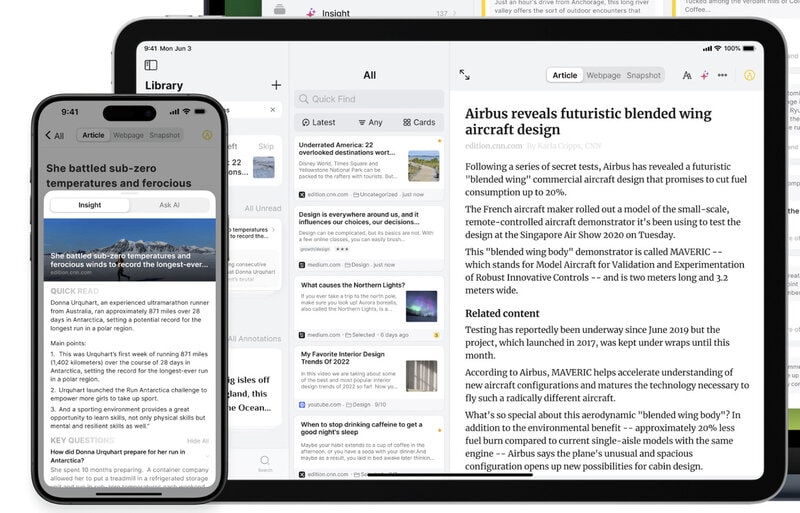Change layout with Cards dropdown
This screenshot has width=800, height=513.
(x=419, y=123)
